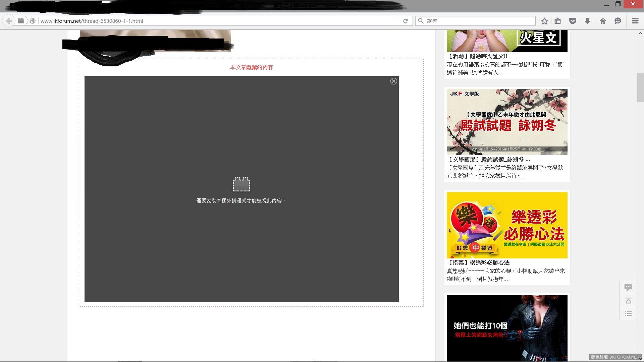Viewport: 644px width, 362px height.
Task: Open the bookmarks list icon
Action: pos(557,21)
